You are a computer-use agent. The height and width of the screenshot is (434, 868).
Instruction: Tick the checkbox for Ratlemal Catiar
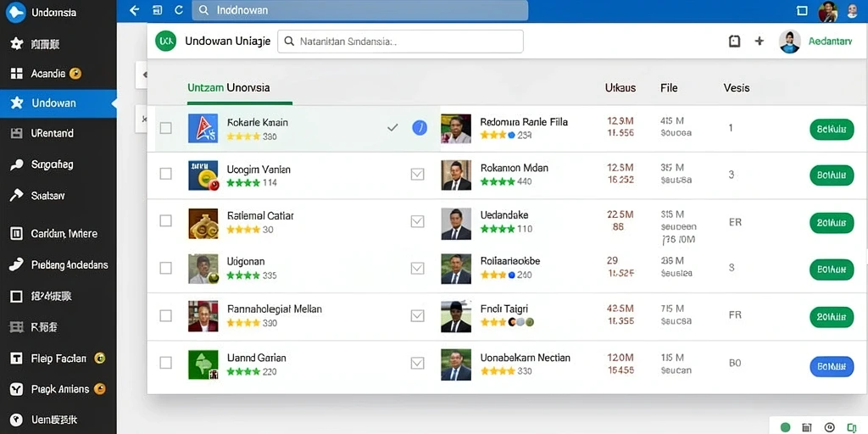165,221
